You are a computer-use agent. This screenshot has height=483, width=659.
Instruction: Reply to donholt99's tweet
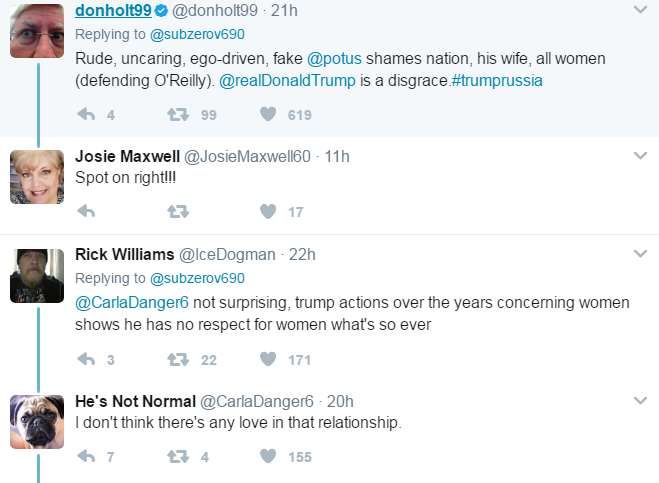click(87, 114)
